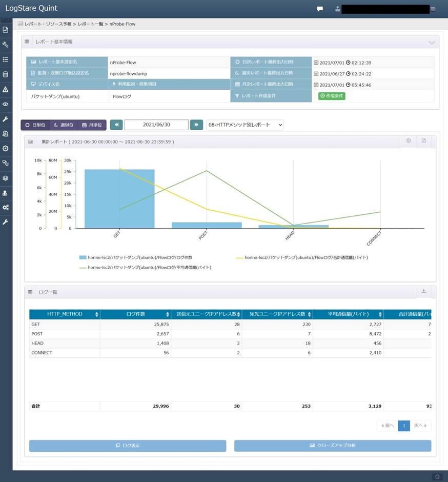Click the 2021/06/30 date input field
Image resolution: width=448 pixels, height=482 pixels.
pyautogui.click(x=156, y=125)
